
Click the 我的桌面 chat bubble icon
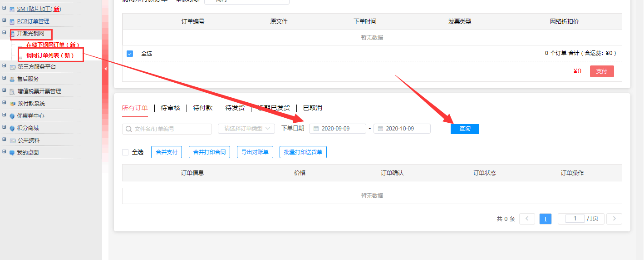(12, 153)
